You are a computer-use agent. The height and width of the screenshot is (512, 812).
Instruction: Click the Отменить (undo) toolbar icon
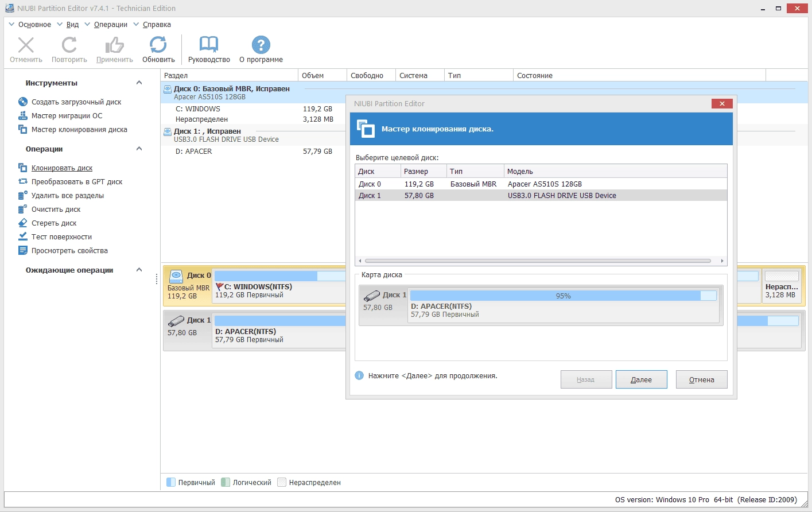tap(26, 45)
